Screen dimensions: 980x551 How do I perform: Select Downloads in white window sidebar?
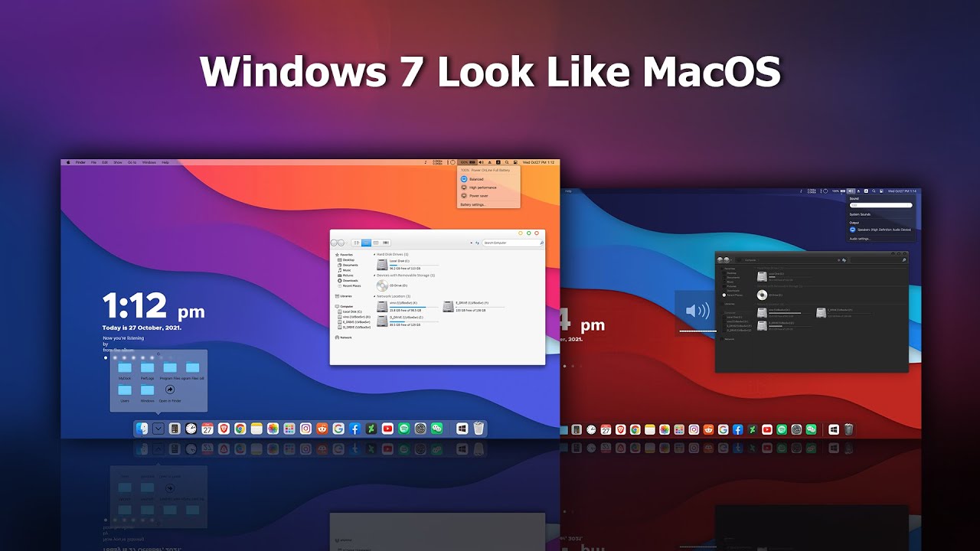click(348, 281)
